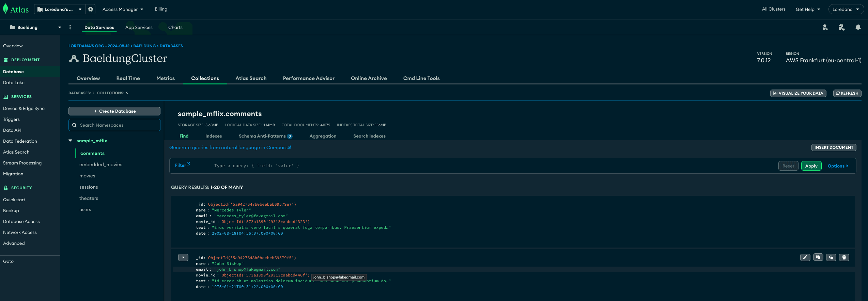Open the Real Time cluster tab

(x=128, y=78)
